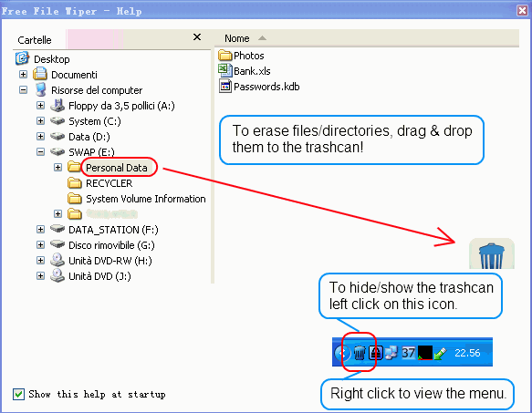
Task: Click the Desktop icon in folder tree
Action: coord(23,58)
